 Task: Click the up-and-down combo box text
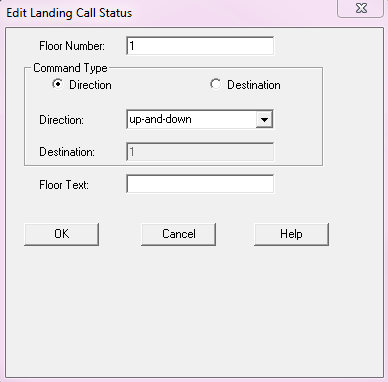[161, 119]
